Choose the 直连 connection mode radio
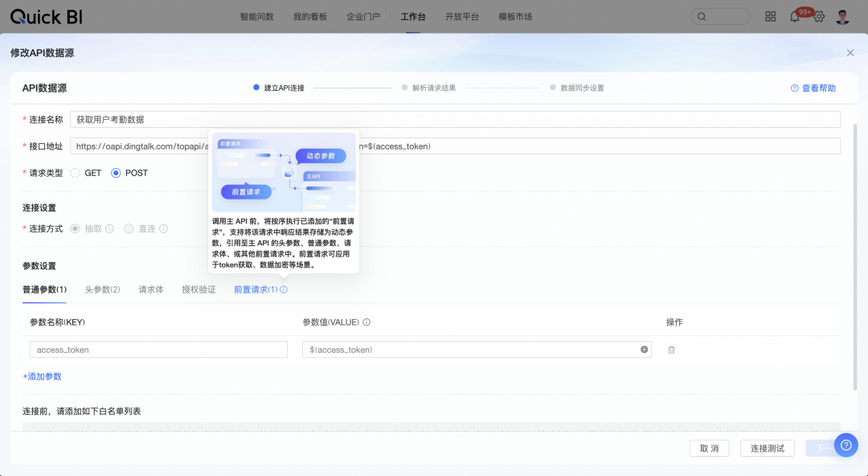The height and width of the screenshot is (476, 868). 129,228
